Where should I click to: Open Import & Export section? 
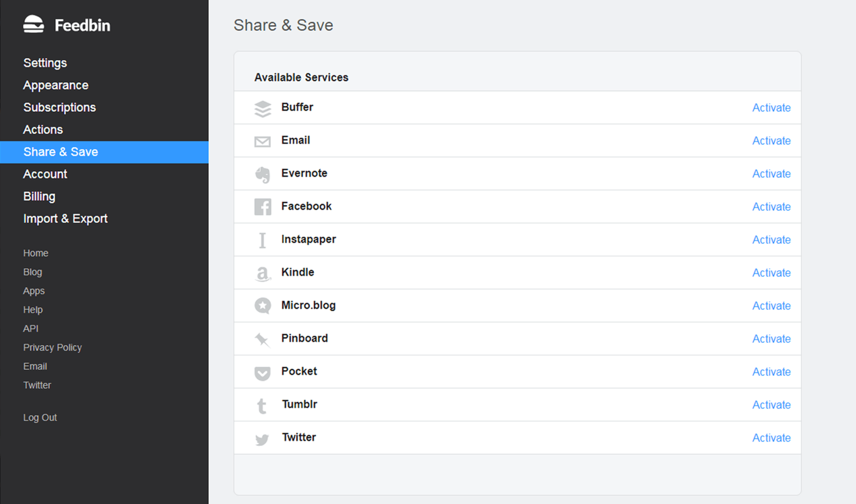(65, 218)
